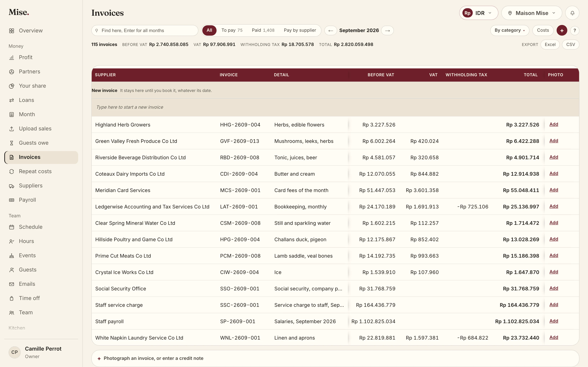Select the Paid filter
Screen dimensions: 588x367
pyautogui.click(x=263, y=30)
